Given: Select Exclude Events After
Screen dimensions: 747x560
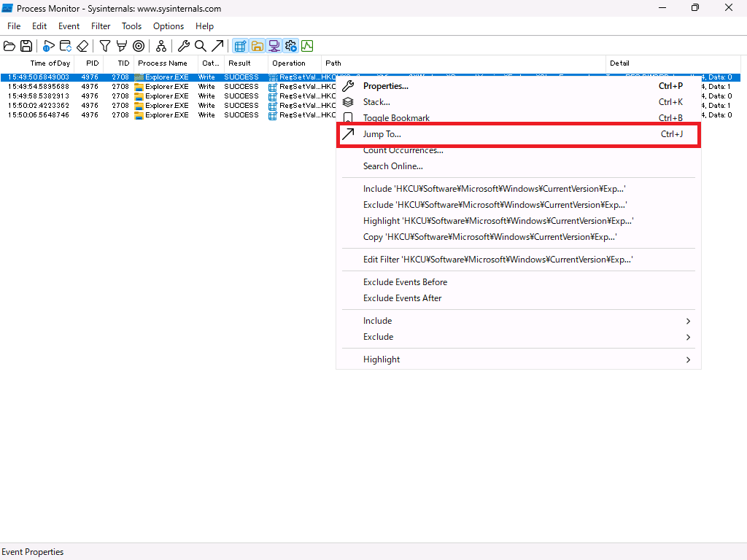Looking at the screenshot, I should click(x=519, y=298).
